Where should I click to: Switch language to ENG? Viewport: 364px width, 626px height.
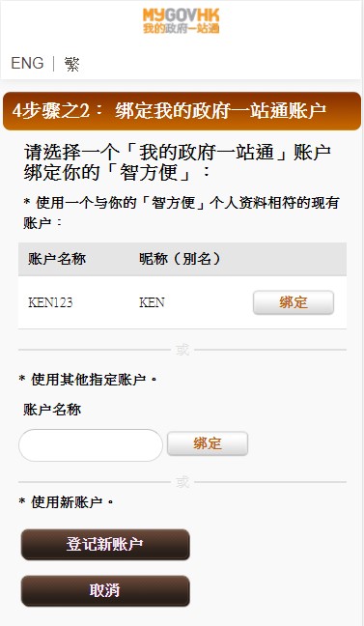pos(27,63)
